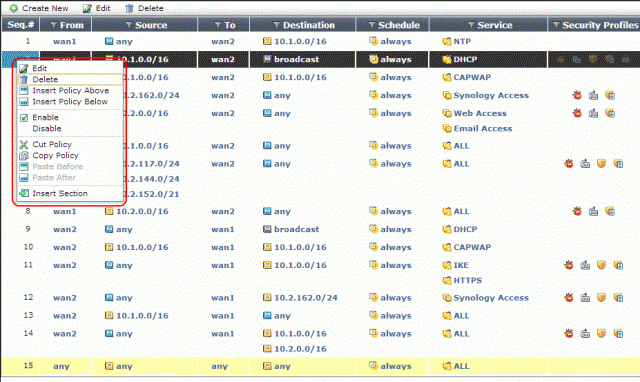The height and width of the screenshot is (382, 640).
Task: Click wan2 From cell in row 9
Action: coord(64,229)
